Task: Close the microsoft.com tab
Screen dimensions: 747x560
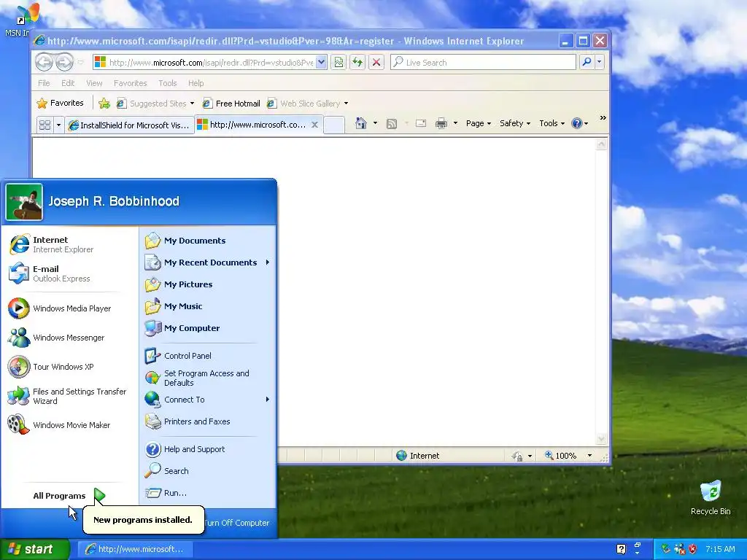Action: [314, 125]
